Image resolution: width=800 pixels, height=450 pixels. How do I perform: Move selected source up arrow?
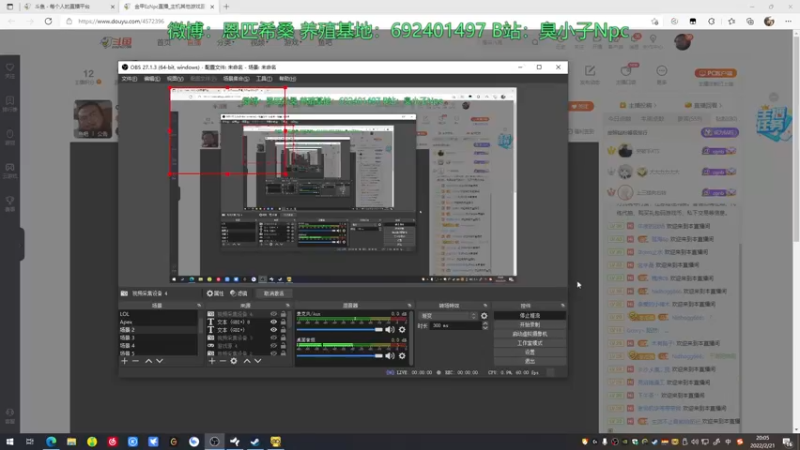point(247,361)
